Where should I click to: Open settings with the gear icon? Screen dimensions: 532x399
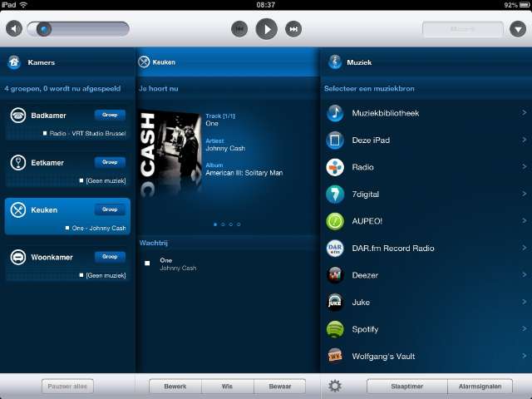pos(335,386)
